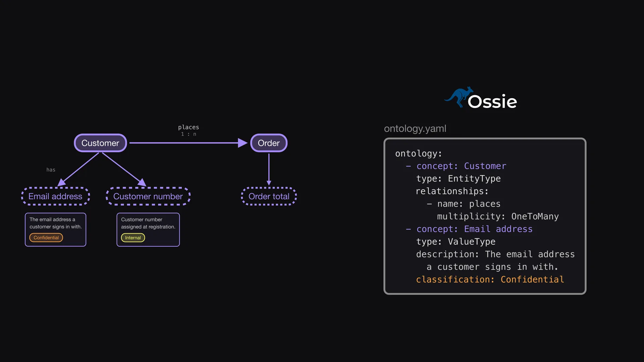644x362 pixels.
Task: Click the 'places' relationship label
Action: click(189, 127)
